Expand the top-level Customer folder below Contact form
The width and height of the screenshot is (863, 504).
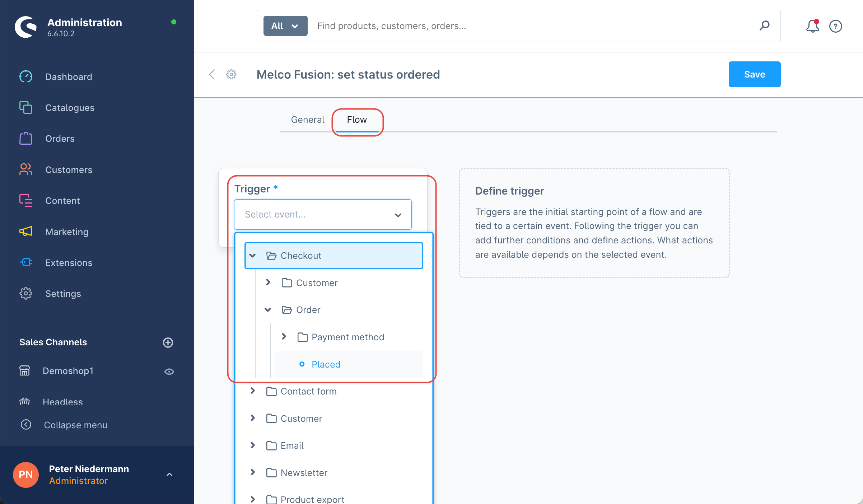pos(253,418)
